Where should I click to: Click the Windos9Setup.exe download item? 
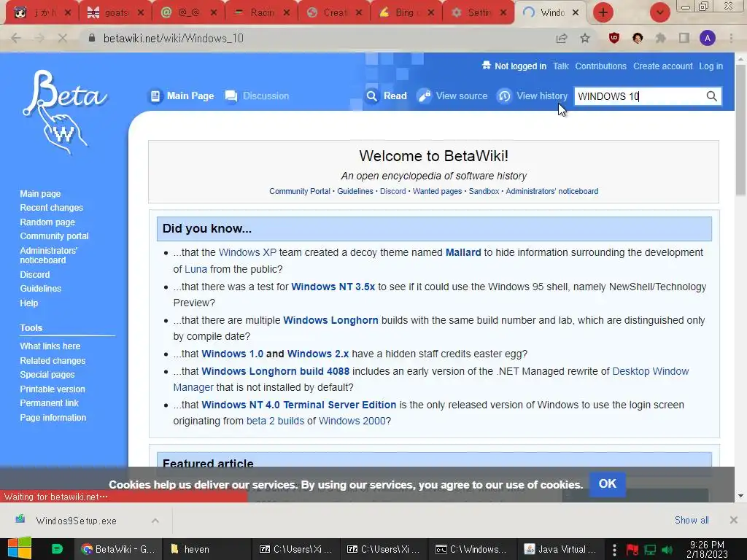pos(76,521)
